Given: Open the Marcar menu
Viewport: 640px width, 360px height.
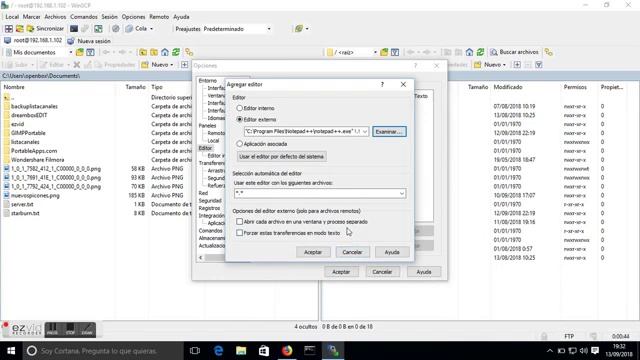Looking at the screenshot, I should tap(31, 17).
